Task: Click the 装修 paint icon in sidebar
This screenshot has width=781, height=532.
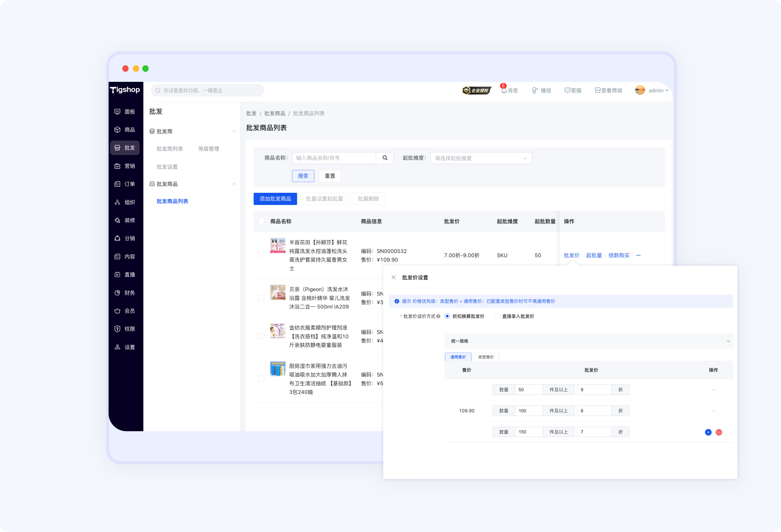Action: pyautogui.click(x=117, y=220)
